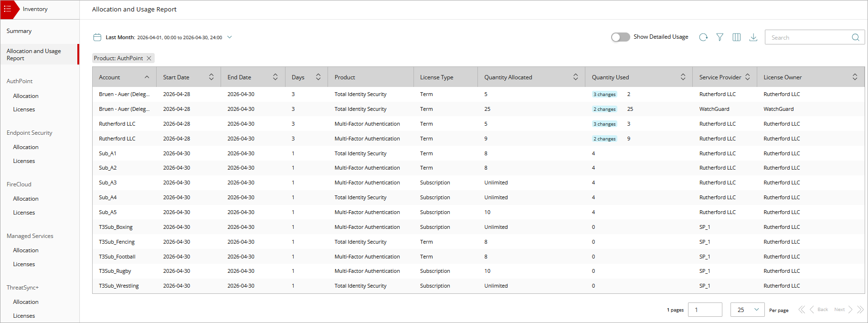Select the Sub_A5 account cell
Screen dimensions: 868x323
pyautogui.click(x=107, y=212)
